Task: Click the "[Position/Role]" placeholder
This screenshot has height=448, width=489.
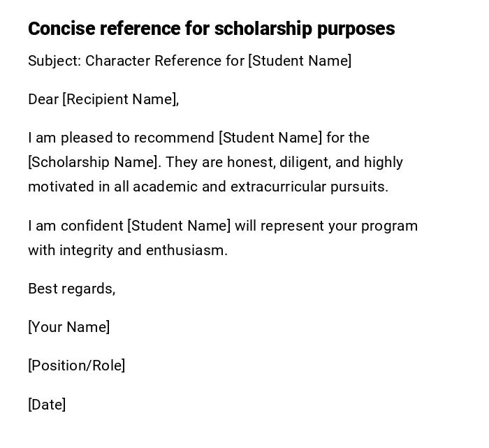Action: (76, 366)
